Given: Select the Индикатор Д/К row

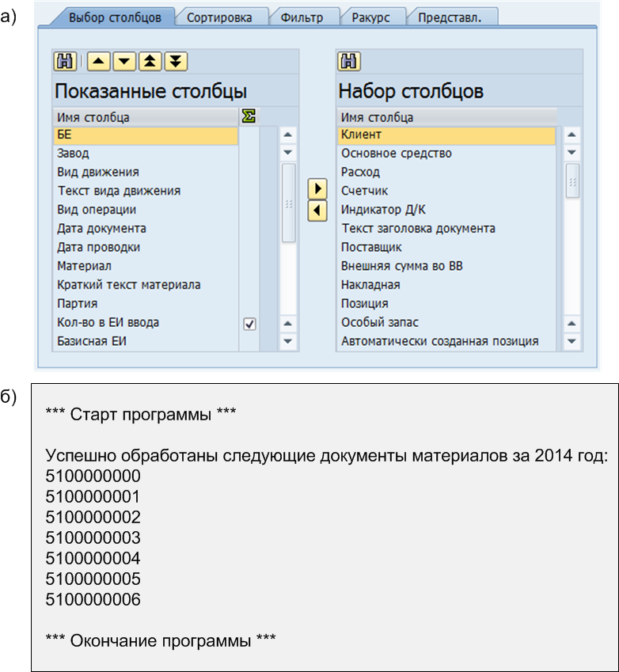Looking at the screenshot, I should click(x=446, y=210).
